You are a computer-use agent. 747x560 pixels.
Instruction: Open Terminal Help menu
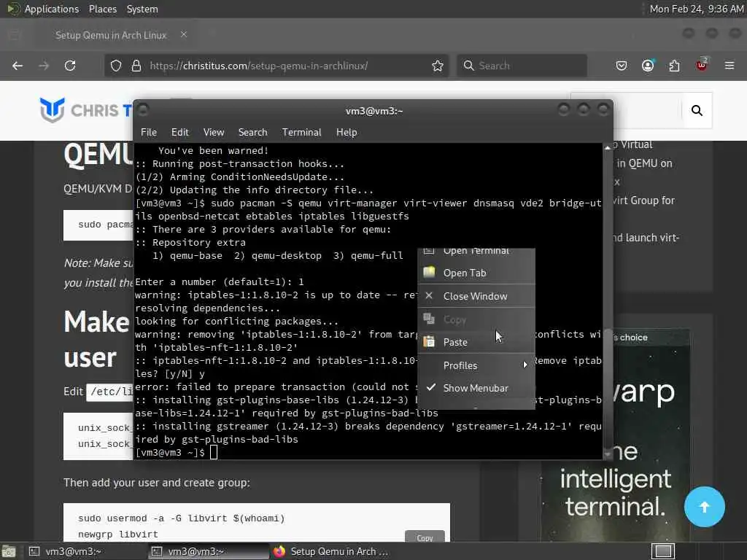point(347,133)
